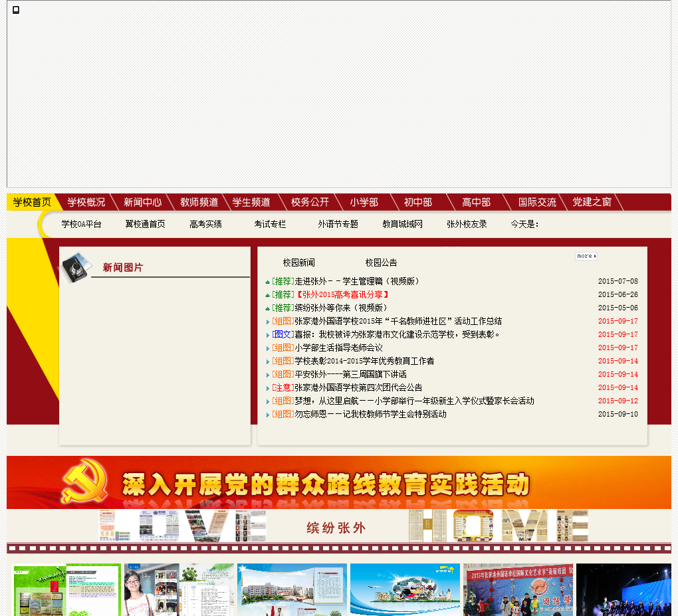The width and height of the screenshot is (678, 616).
Task: Open the 高考实绩 link
Action: click(206, 224)
